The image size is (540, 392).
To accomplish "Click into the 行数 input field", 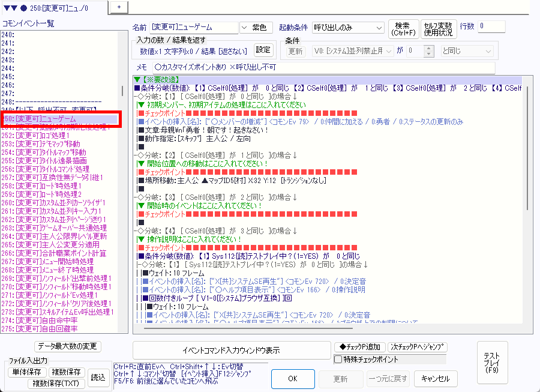I will click(491, 27).
